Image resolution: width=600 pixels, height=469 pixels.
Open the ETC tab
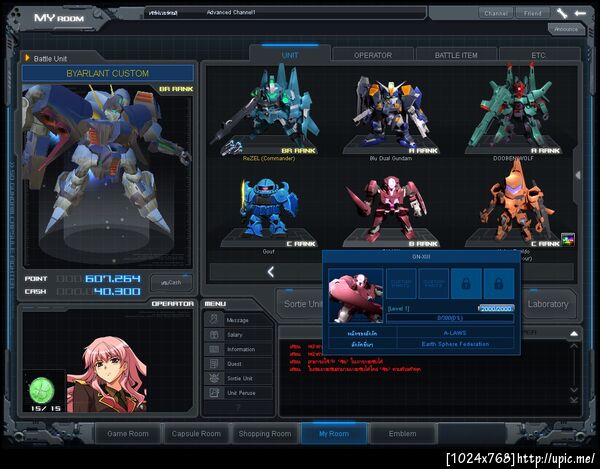[x=538, y=55]
